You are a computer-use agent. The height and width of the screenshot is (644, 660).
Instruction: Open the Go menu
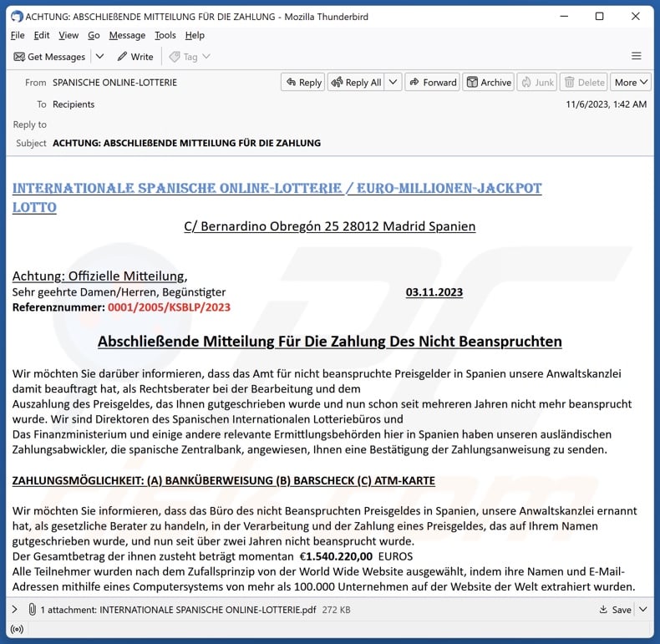[94, 35]
